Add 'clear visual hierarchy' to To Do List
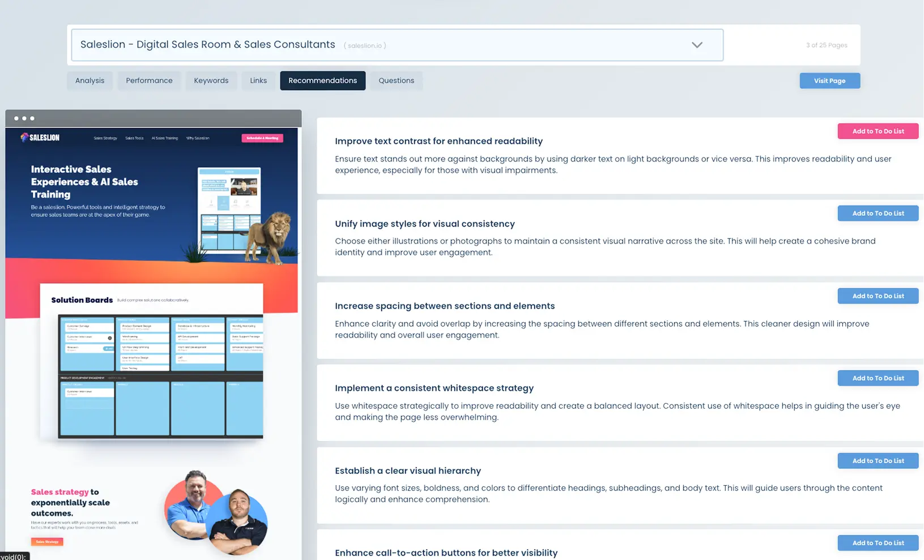The height and width of the screenshot is (560, 924). point(878,460)
